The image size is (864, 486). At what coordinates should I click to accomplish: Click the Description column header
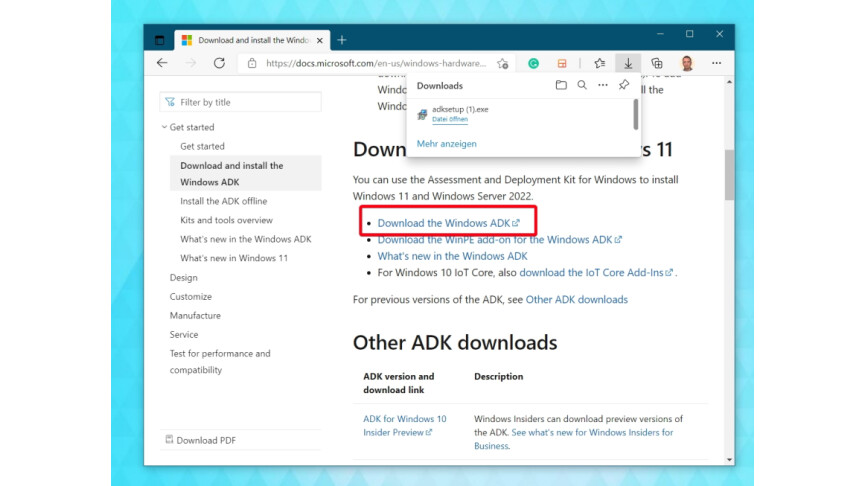499,376
